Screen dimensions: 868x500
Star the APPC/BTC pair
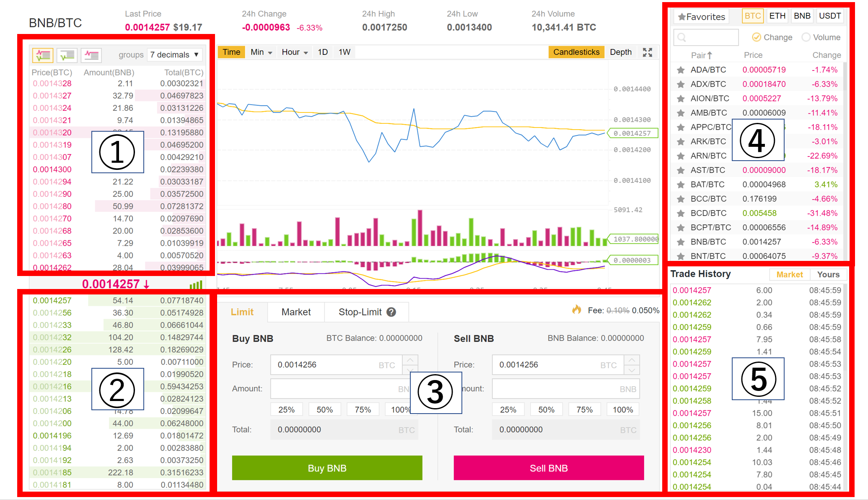coord(681,127)
